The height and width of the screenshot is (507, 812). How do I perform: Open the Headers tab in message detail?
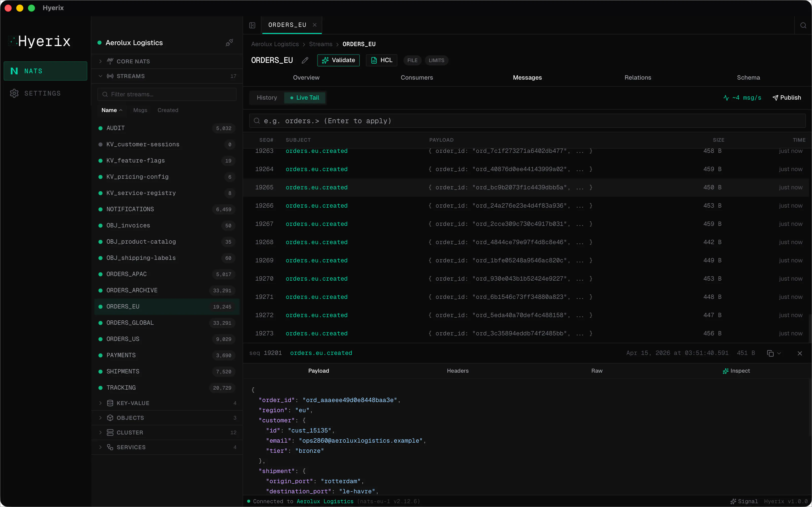click(458, 371)
